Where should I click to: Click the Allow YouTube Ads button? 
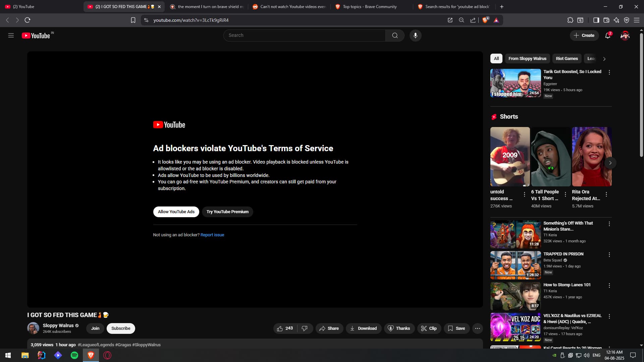176,212
